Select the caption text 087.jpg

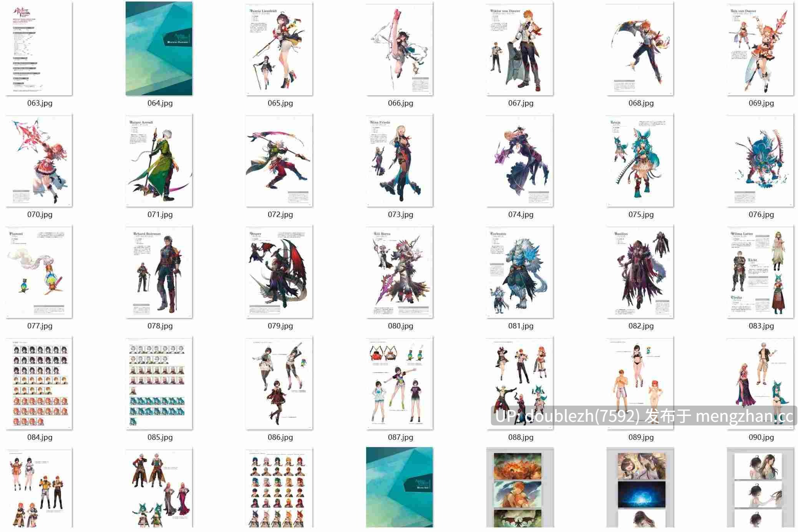[400, 437]
